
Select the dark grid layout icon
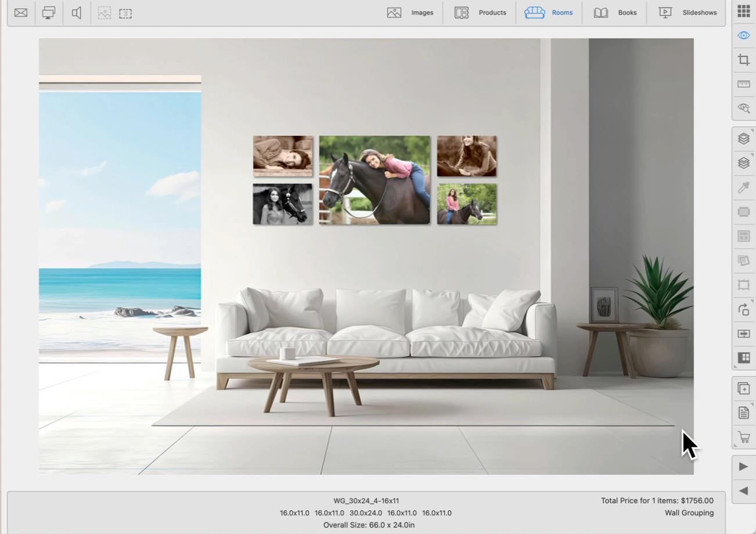tap(743, 358)
